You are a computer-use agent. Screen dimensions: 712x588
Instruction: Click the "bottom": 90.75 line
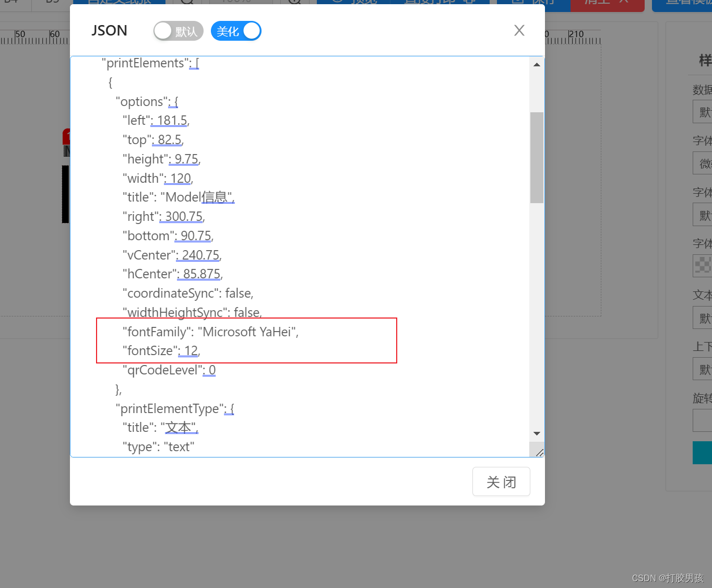[x=168, y=236]
